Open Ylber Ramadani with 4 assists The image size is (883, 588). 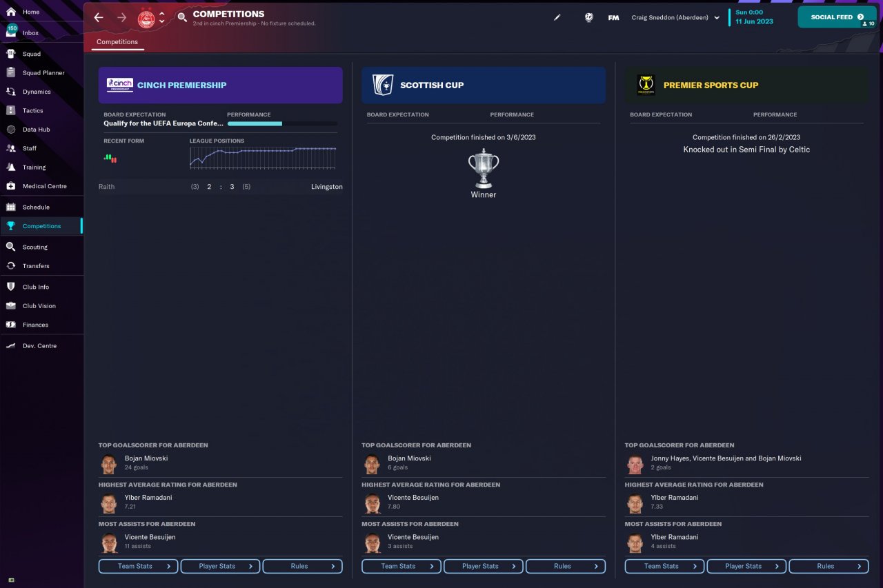click(x=675, y=537)
